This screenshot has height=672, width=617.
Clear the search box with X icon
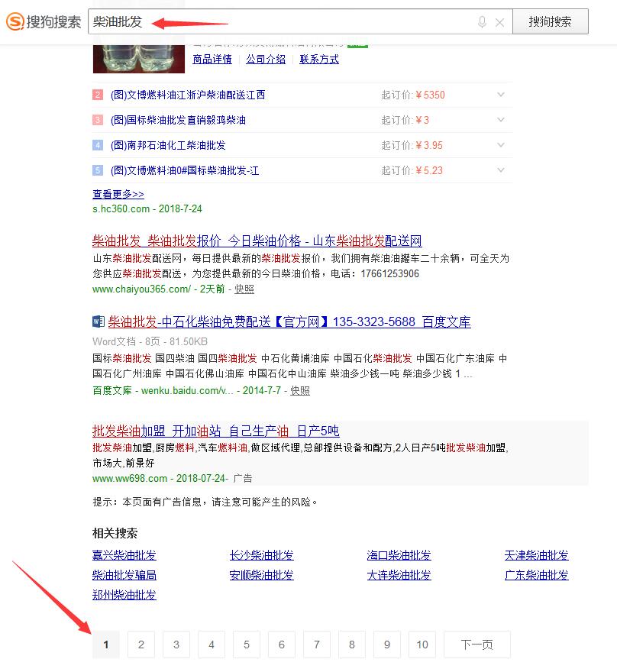pos(499,22)
